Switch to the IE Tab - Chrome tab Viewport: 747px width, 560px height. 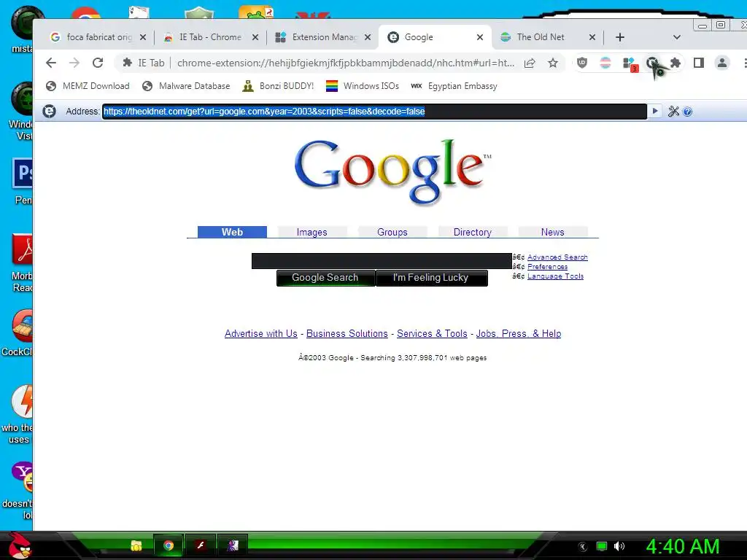coord(210,37)
